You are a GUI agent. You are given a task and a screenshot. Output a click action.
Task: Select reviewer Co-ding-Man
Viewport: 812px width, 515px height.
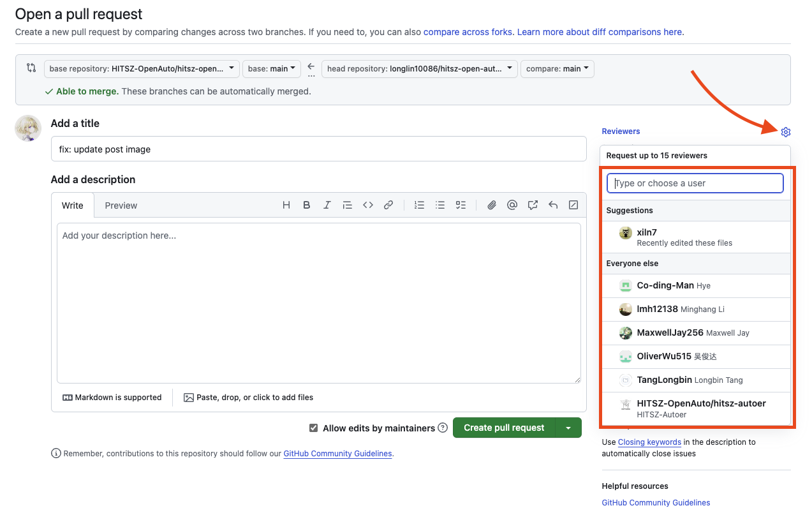(x=697, y=286)
